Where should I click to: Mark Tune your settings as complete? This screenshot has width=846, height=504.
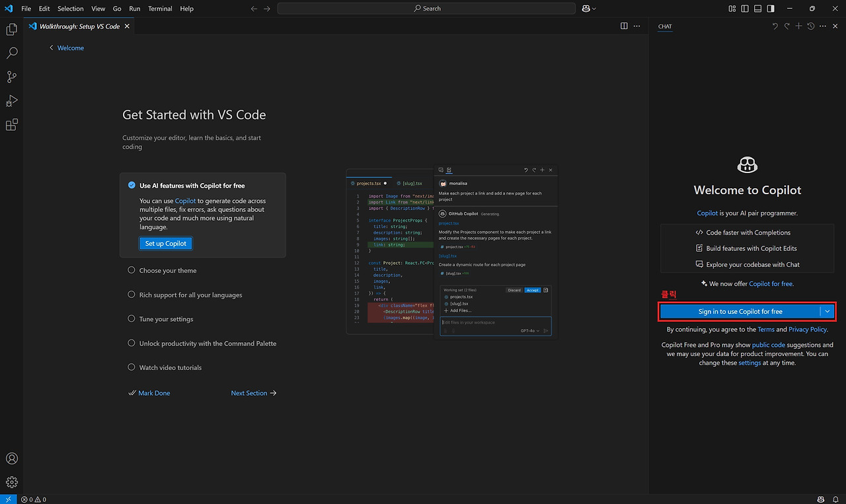[130, 319]
